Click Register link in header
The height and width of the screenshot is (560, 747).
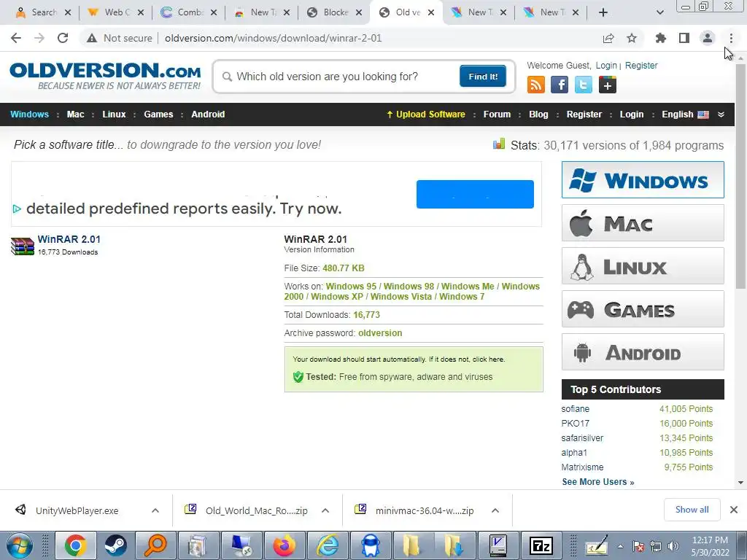click(x=640, y=66)
